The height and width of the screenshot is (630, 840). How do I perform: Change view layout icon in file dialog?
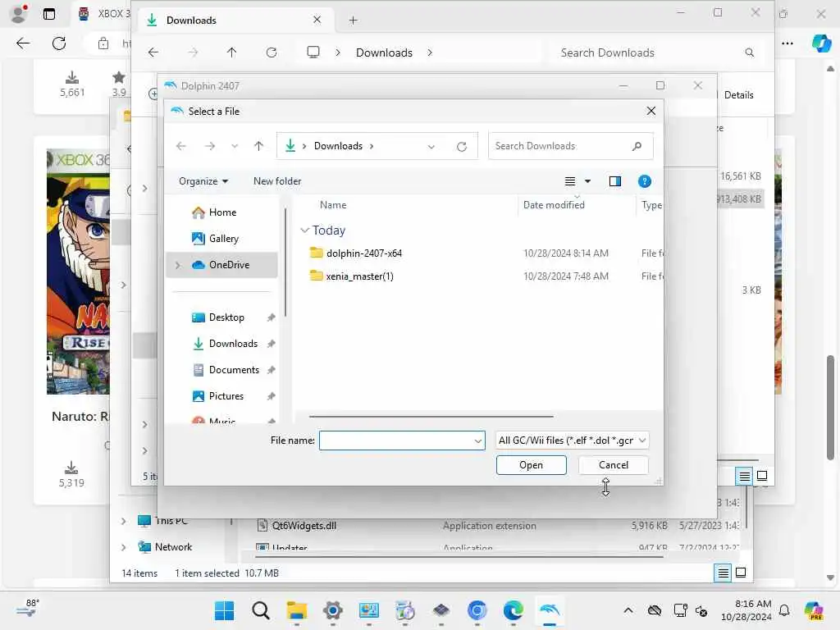point(570,181)
